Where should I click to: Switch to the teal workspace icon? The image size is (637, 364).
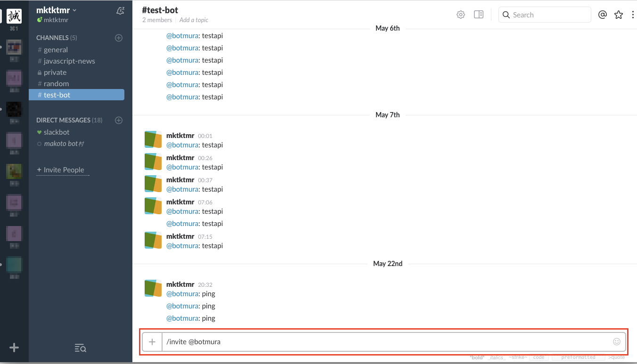click(x=14, y=264)
